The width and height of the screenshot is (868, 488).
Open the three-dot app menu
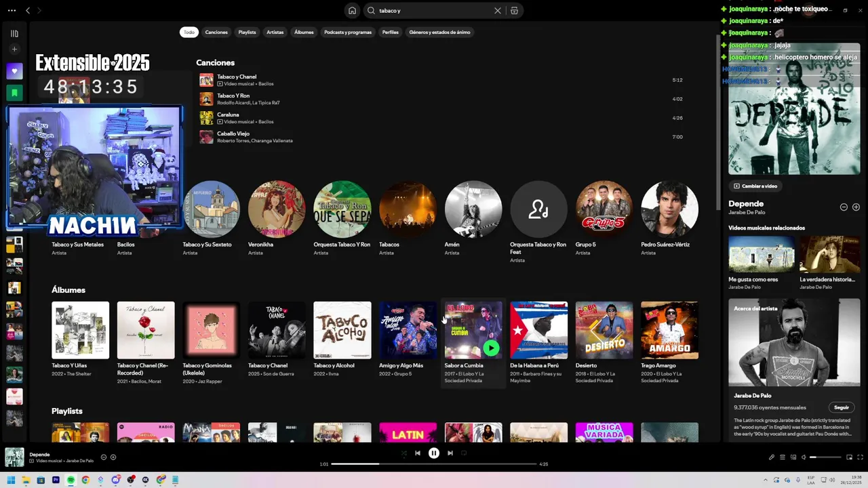coord(11,10)
